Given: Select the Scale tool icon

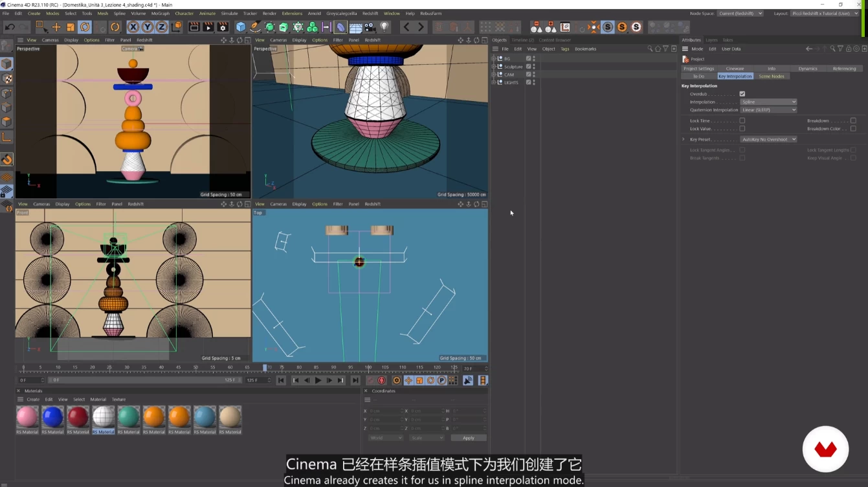Looking at the screenshot, I should coord(71,27).
